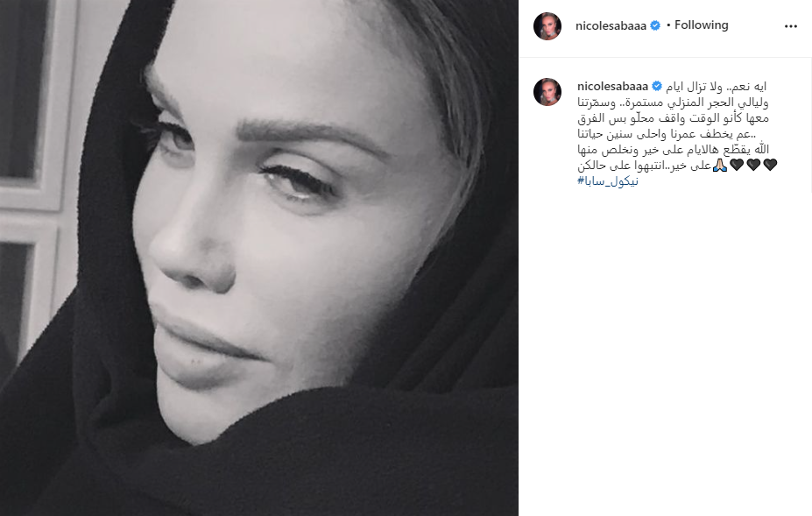Click the leftmost black heart emoji

pos(737,166)
